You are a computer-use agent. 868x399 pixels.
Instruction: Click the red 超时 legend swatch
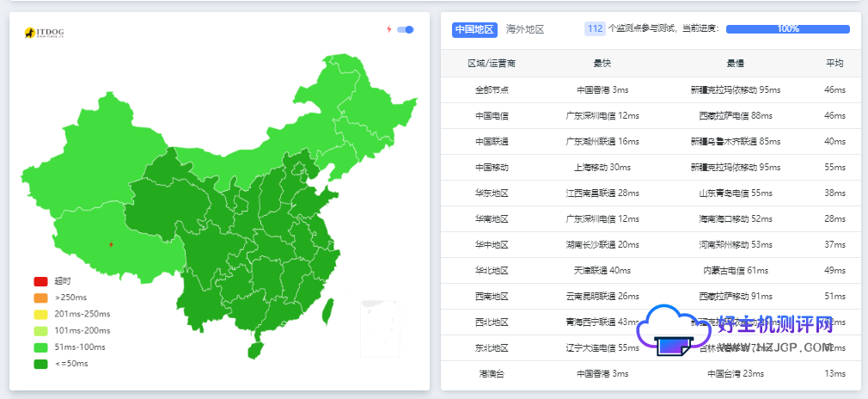tap(40, 281)
